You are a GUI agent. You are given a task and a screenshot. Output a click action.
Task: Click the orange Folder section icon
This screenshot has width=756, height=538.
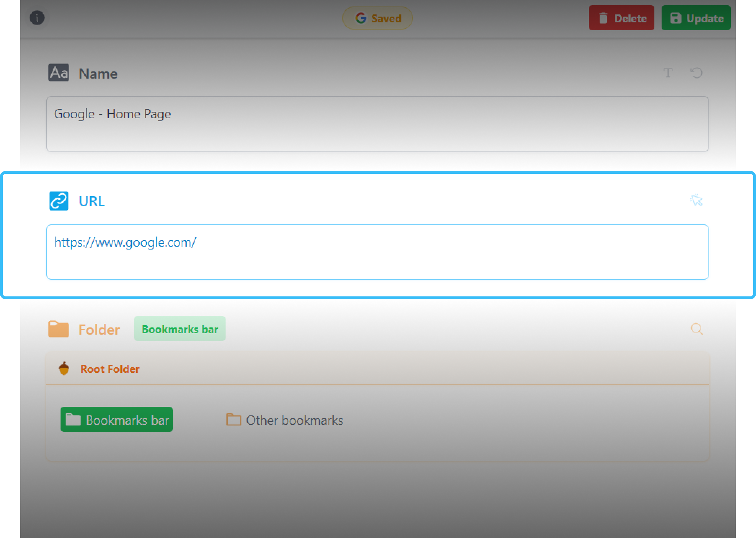59,329
